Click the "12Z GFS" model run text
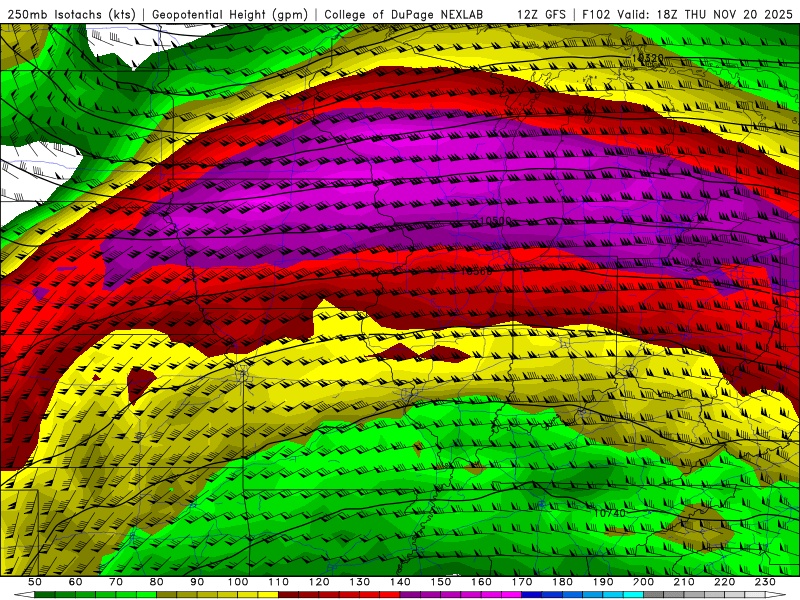Image resolution: width=800 pixels, height=600 pixels. click(541, 14)
